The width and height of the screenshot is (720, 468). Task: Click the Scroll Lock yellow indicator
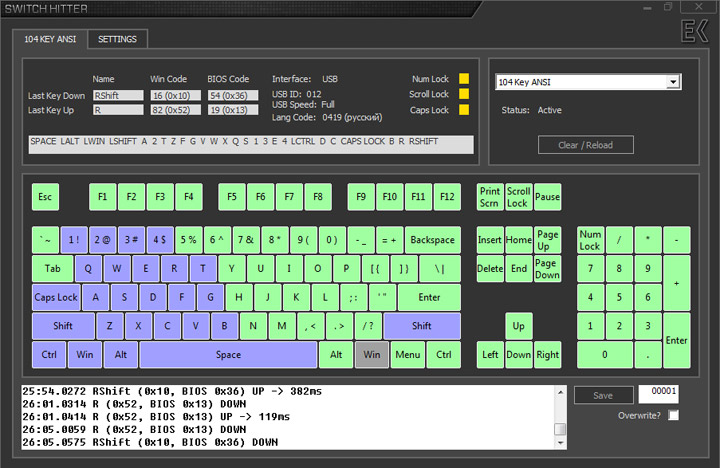pyautogui.click(x=464, y=94)
